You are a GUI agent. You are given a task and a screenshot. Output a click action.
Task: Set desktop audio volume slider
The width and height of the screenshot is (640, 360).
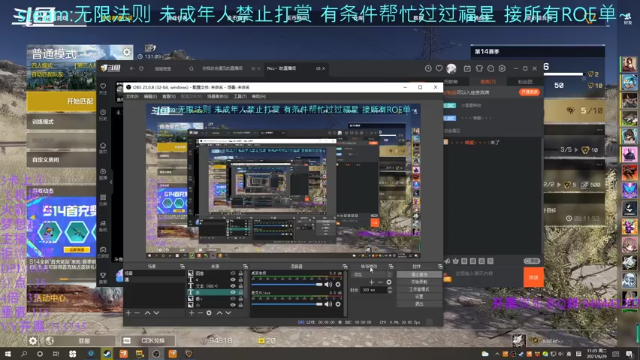[287, 284]
